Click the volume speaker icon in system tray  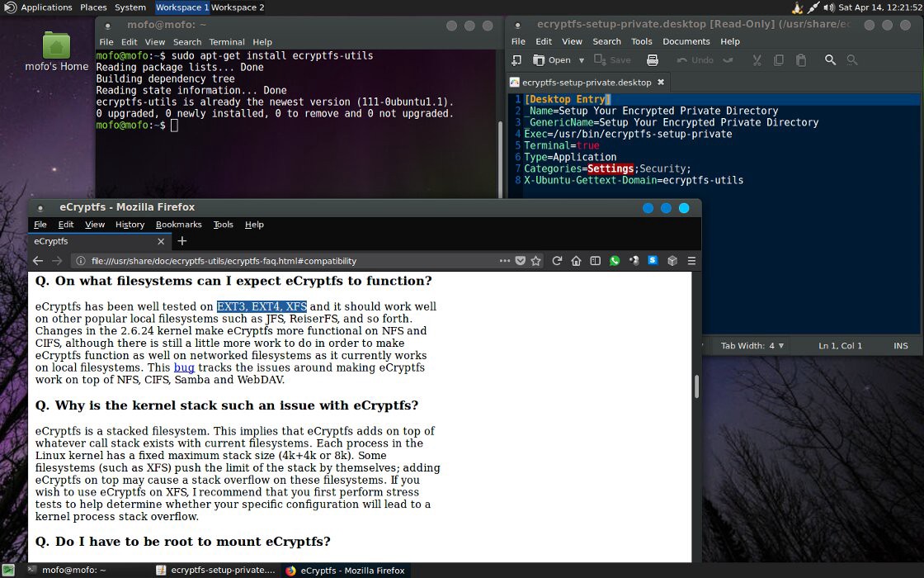click(x=829, y=7)
